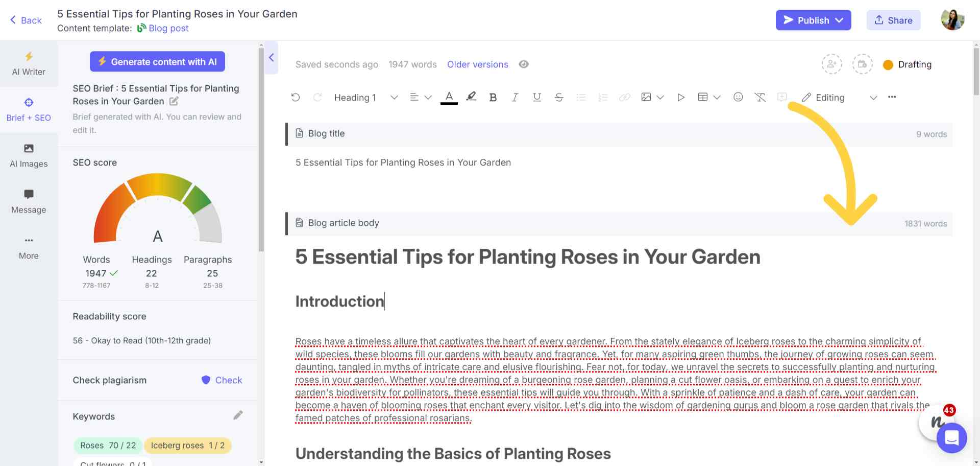The width and height of the screenshot is (980, 466).
Task: Apply Italic formatting to text
Action: (x=514, y=97)
